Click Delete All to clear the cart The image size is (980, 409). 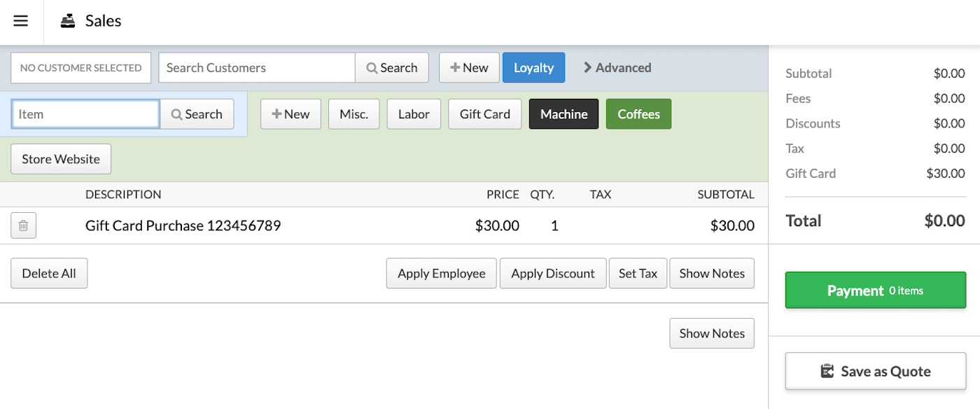tap(48, 273)
